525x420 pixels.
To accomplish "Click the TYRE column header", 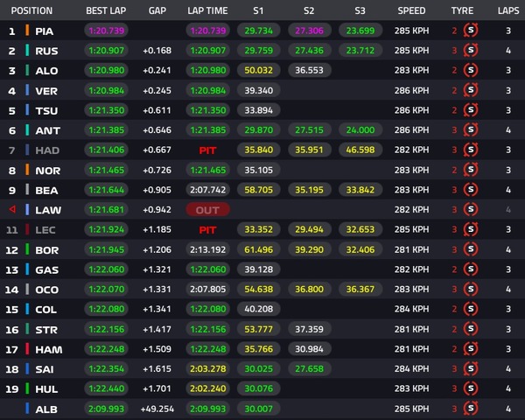I will click(462, 11).
